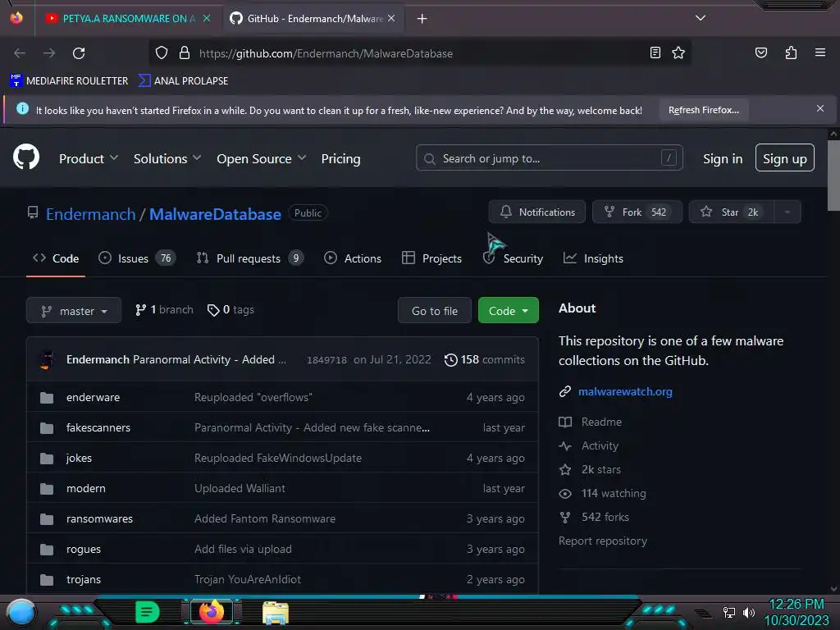Open the Pocket save icon
Screen dimensions: 840x630
760,52
